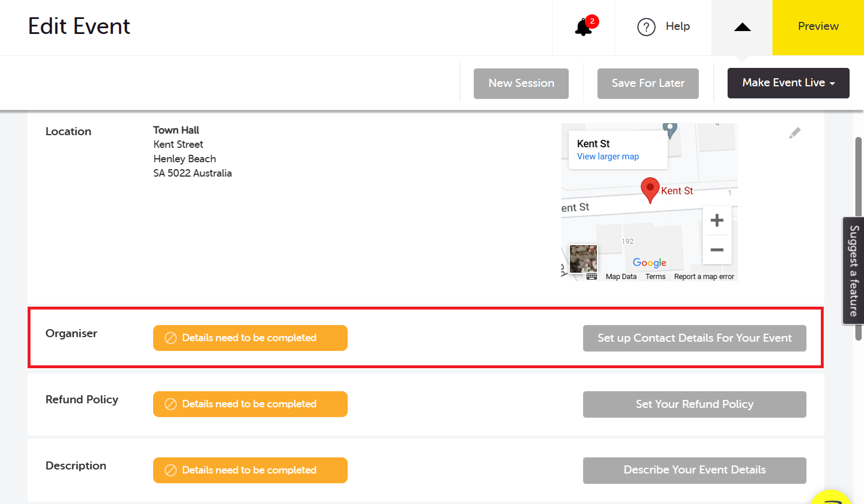This screenshot has height=504, width=864.
Task: Click Save For Later
Action: pos(648,83)
